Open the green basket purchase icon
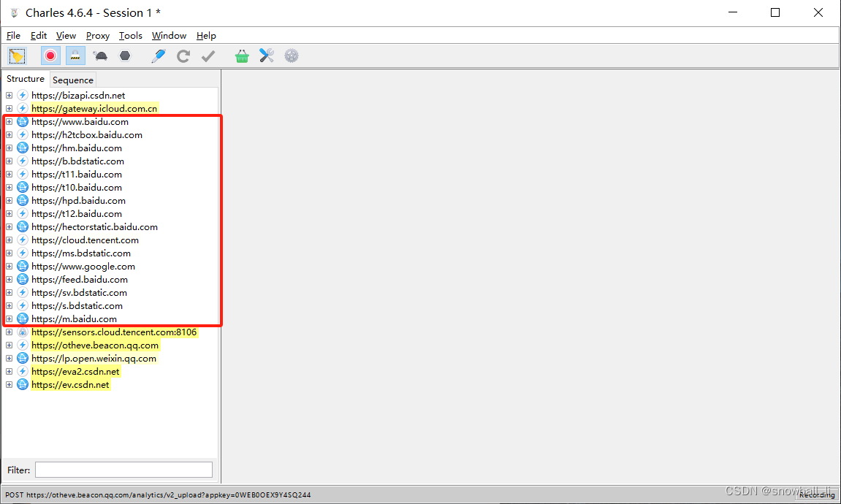This screenshot has height=504, width=841. point(242,56)
